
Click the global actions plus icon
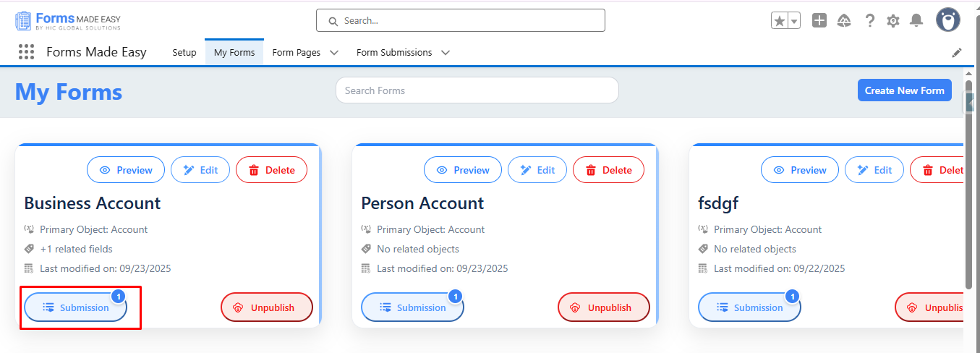point(819,21)
